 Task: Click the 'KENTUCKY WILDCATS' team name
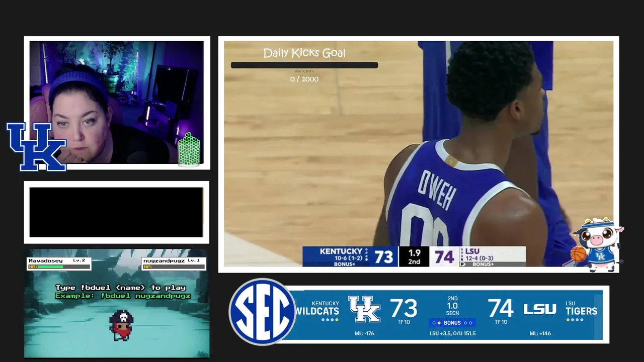click(x=317, y=308)
